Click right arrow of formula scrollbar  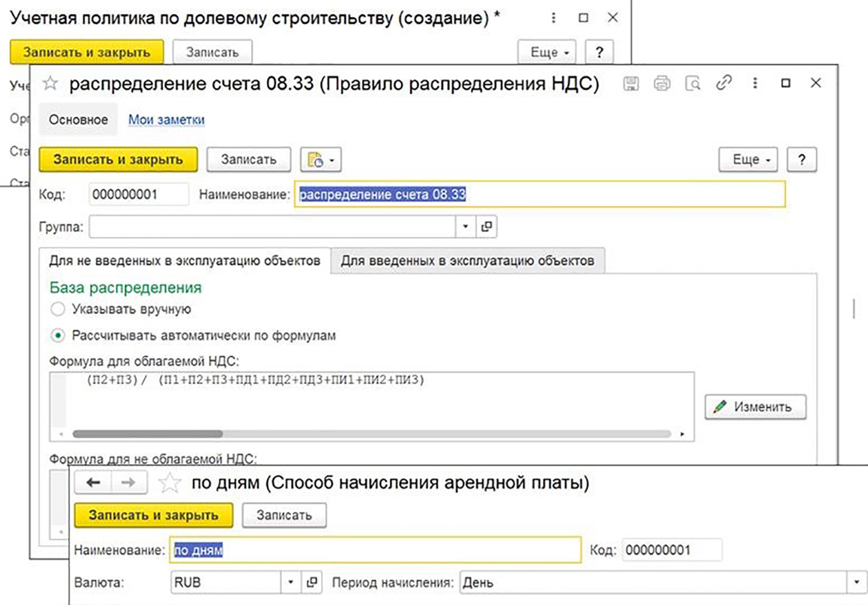tap(682, 434)
